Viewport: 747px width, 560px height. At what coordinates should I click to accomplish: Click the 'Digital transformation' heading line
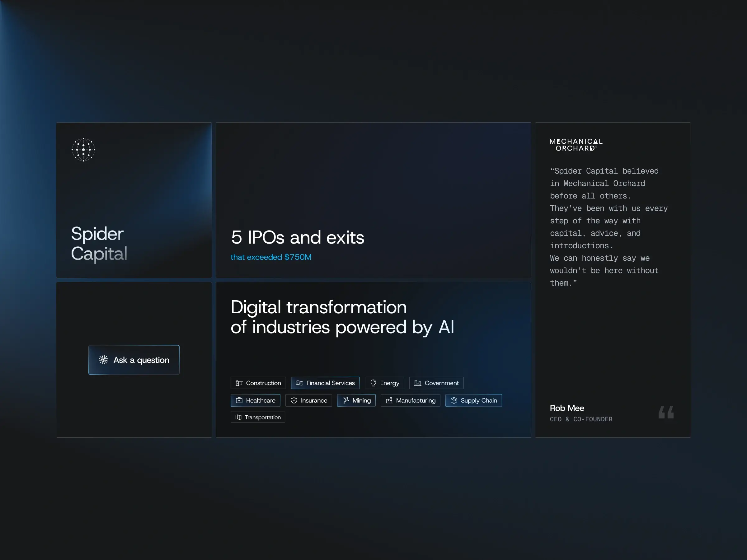(x=318, y=307)
